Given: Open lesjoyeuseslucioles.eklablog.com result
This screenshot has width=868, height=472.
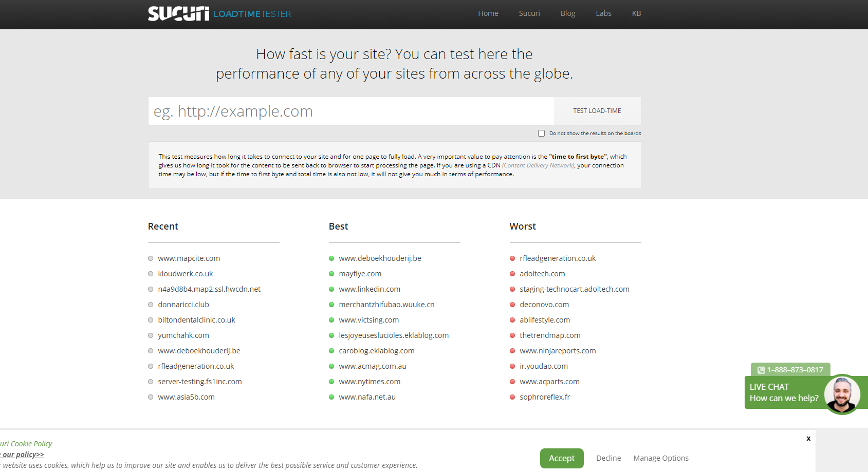Looking at the screenshot, I should pos(394,335).
